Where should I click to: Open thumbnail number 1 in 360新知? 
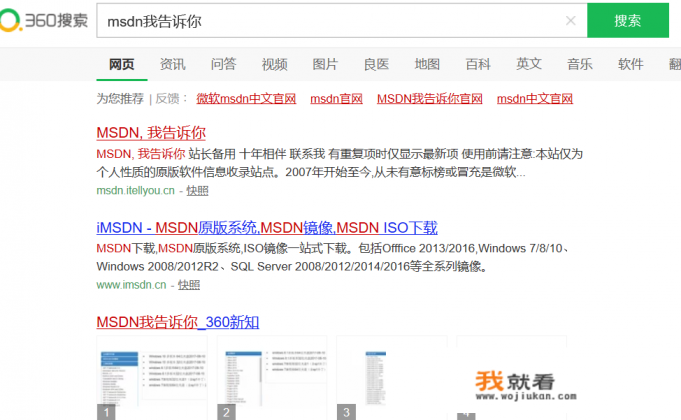pyautogui.click(x=152, y=378)
